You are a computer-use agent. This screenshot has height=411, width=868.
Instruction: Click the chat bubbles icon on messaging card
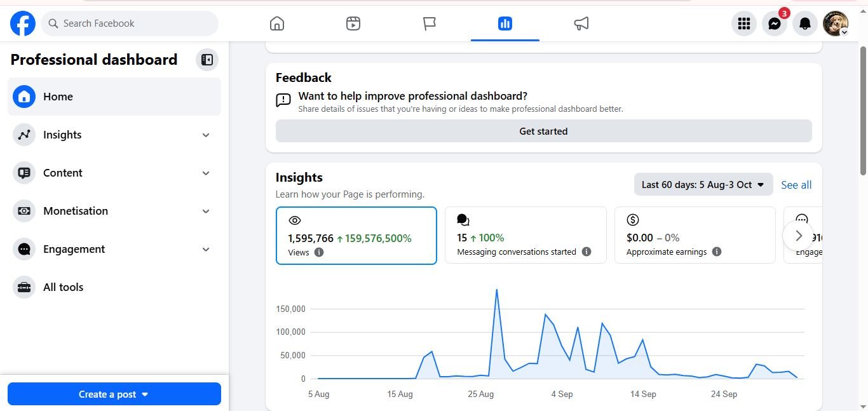[463, 220]
